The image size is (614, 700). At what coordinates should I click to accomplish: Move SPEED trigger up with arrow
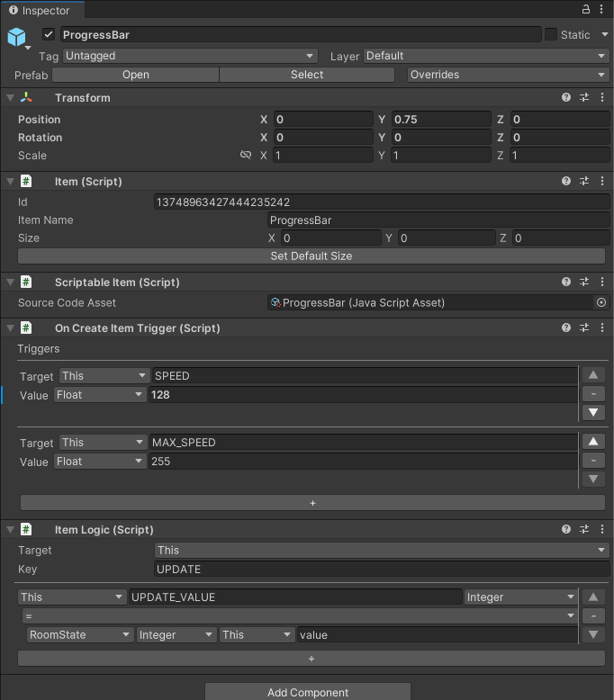coord(593,375)
